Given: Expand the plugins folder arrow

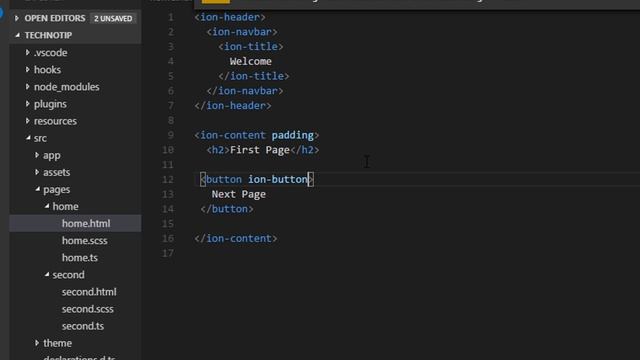Looking at the screenshot, I should pyautogui.click(x=27, y=104).
